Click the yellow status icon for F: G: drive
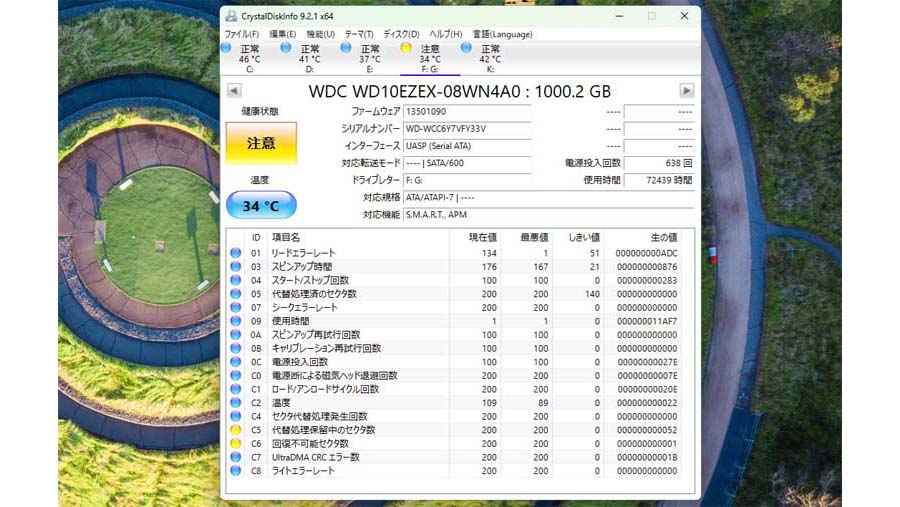This screenshot has height=507, width=900. 406,48
